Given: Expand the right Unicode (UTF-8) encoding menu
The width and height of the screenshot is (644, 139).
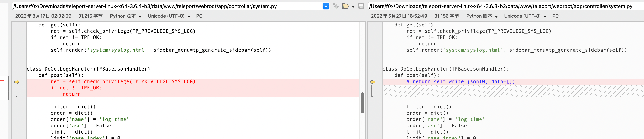Looking at the screenshot, I should tap(525, 16).
